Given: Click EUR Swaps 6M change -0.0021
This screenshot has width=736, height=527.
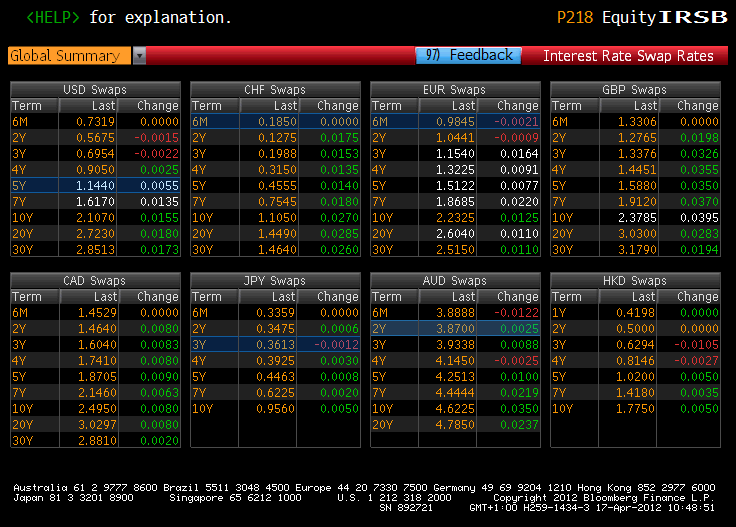Looking at the screenshot, I should (x=516, y=122).
